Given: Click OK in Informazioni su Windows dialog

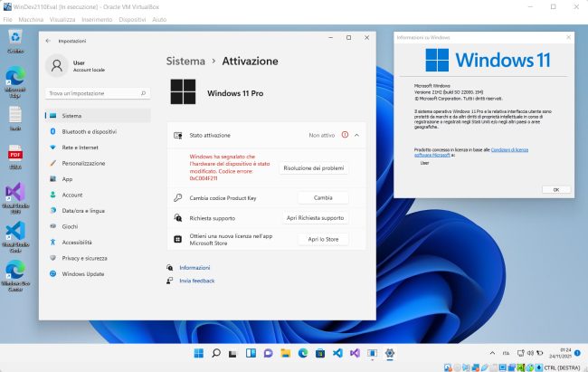Looking at the screenshot, I should pyautogui.click(x=556, y=189).
